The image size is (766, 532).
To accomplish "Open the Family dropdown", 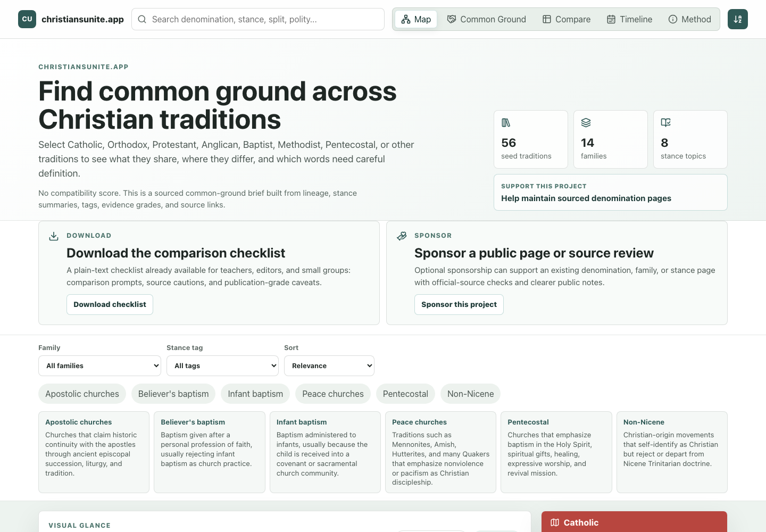I will click(x=100, y=365).
